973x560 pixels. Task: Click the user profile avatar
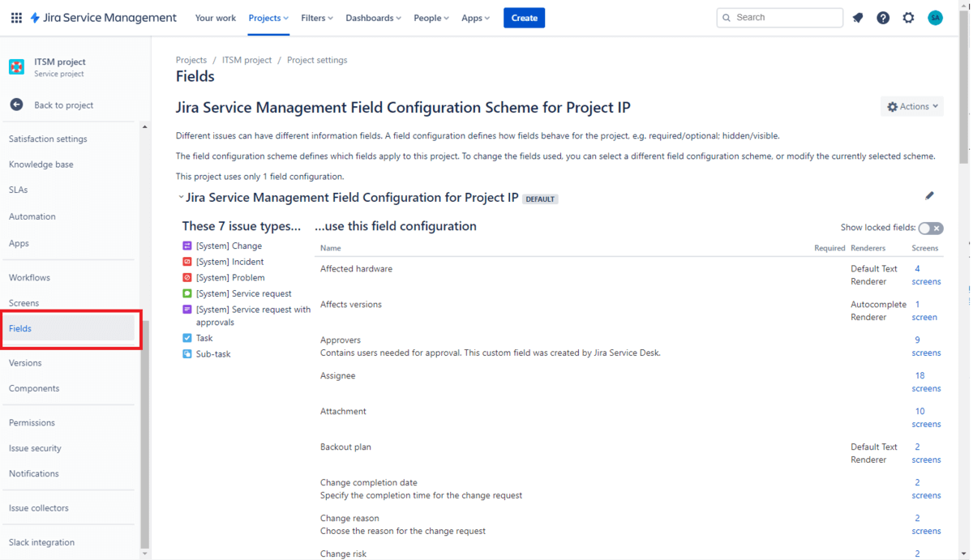(x=935, y=18)
